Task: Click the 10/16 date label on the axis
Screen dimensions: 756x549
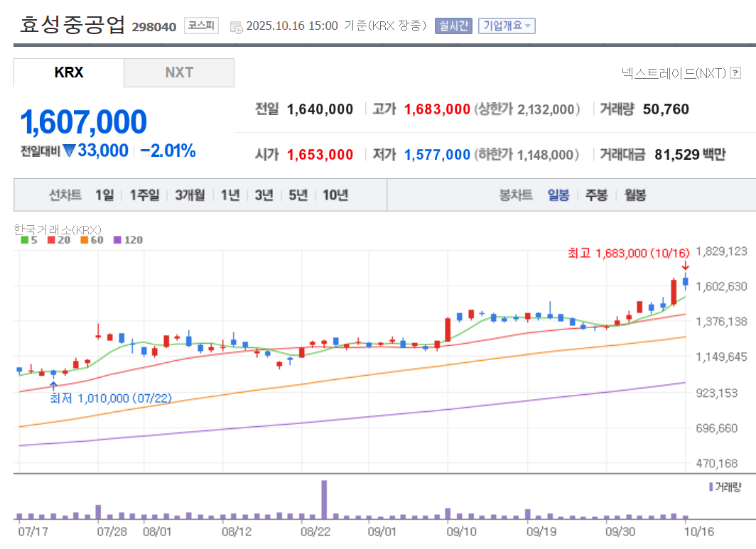Action: coord(699,532)
